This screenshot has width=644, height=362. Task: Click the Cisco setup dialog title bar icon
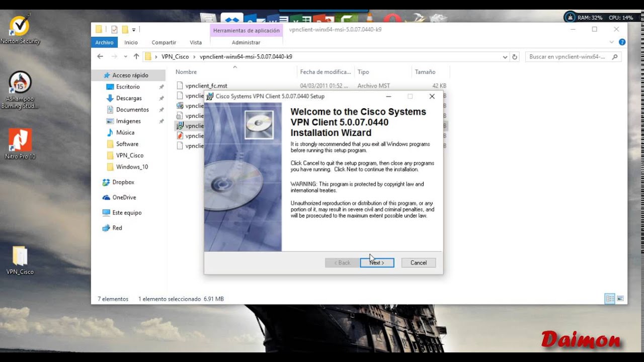tap(210, 97)
